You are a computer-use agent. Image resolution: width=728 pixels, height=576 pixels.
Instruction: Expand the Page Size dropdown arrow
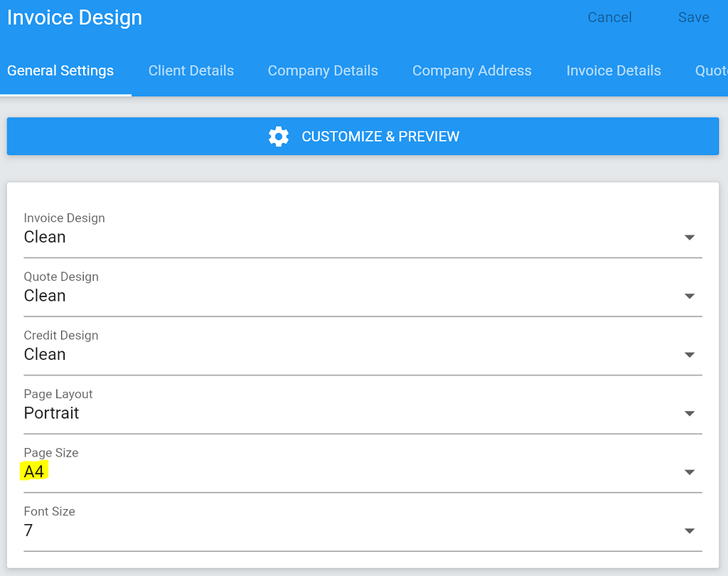pyautogui.click(x=689, y=472)
